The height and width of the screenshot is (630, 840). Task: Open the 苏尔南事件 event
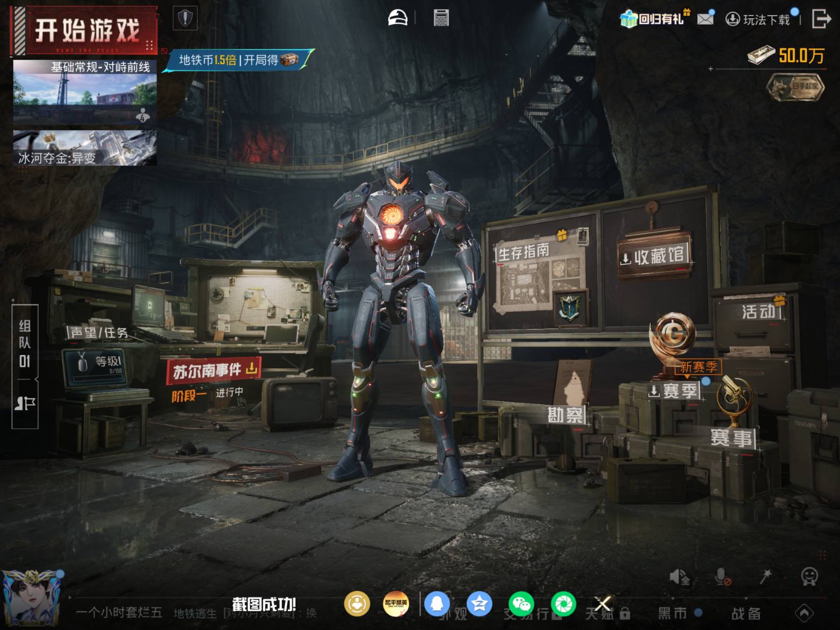214,370
